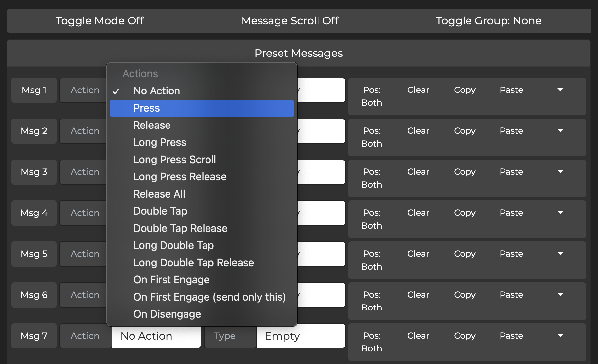598x364 pixels.
Task: Click the Msg 5 label
Action: pos(33,254)
